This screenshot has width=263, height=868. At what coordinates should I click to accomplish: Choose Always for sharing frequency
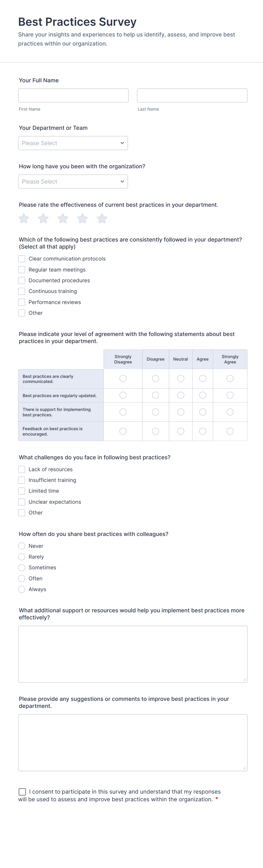click(x=22, y=589)
